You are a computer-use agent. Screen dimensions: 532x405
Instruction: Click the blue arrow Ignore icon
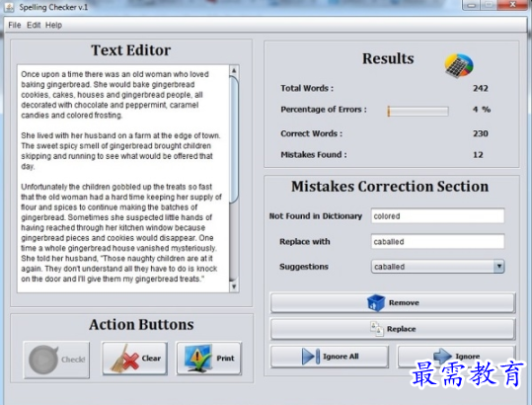coord(442,355)
